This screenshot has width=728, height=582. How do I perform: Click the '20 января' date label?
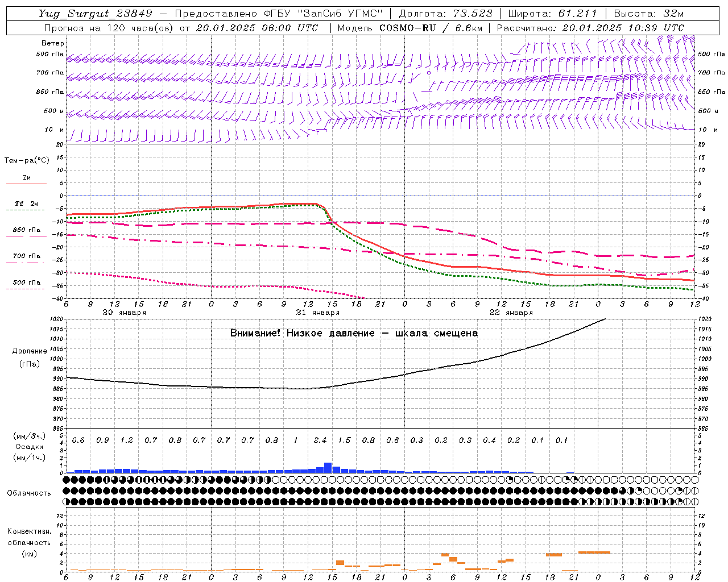(x=124, y=313)
